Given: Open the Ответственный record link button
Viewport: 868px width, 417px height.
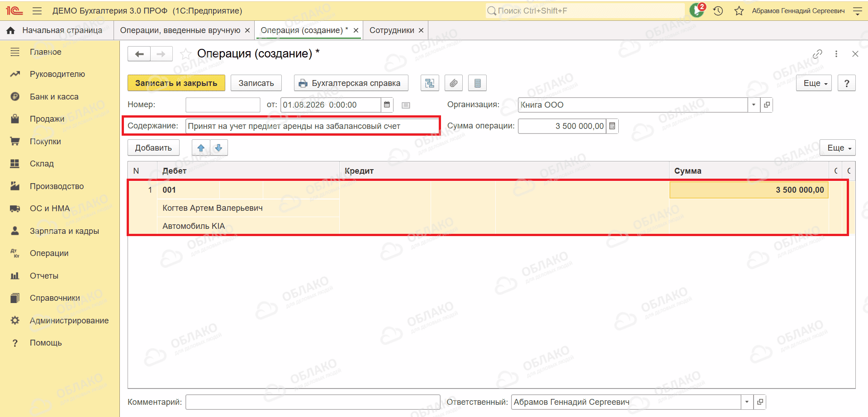Looking at the screenshot, I should coord(760,402).
